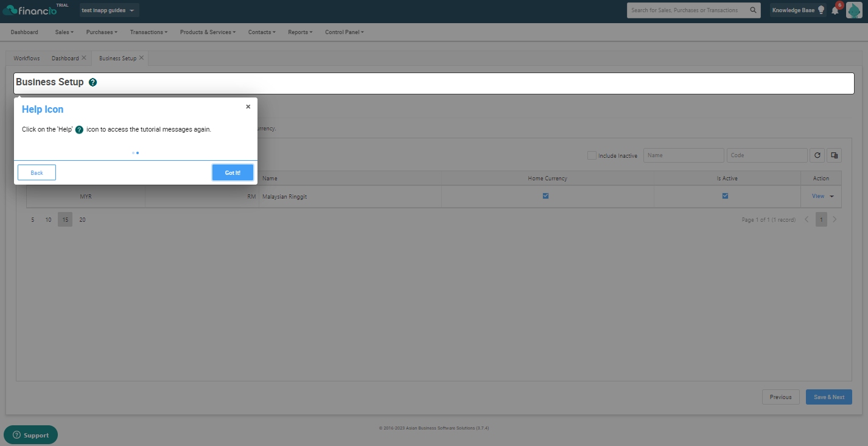The width and height of the screenshot is (868, 446).
Task: Select page number 1
Action: pos(821,219)
